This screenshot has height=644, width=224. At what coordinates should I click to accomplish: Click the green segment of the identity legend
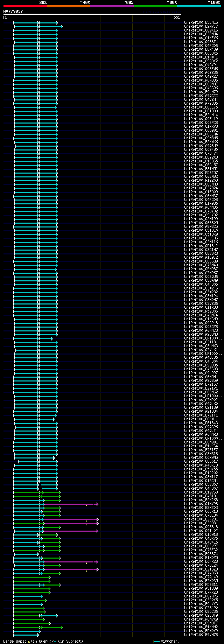click(155, 6)
